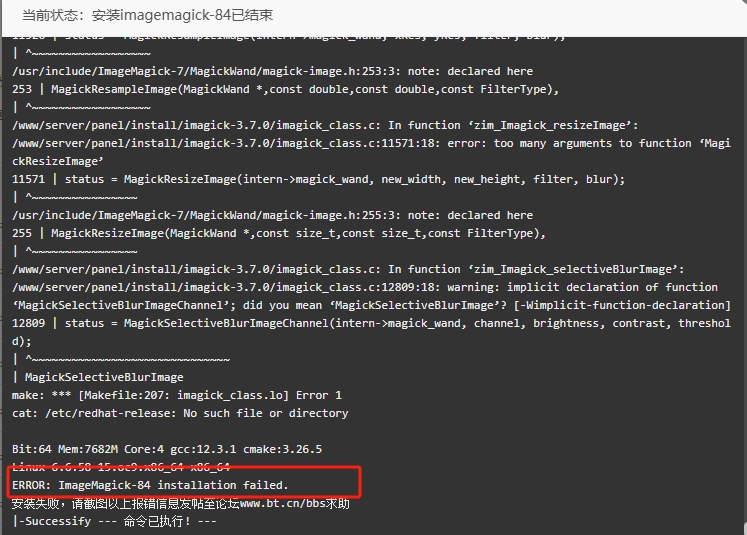
Task: Click the line '255 | MagickResizeImage(MagickWand *...'
Action: pyautogui.click(x=279, y=233)
